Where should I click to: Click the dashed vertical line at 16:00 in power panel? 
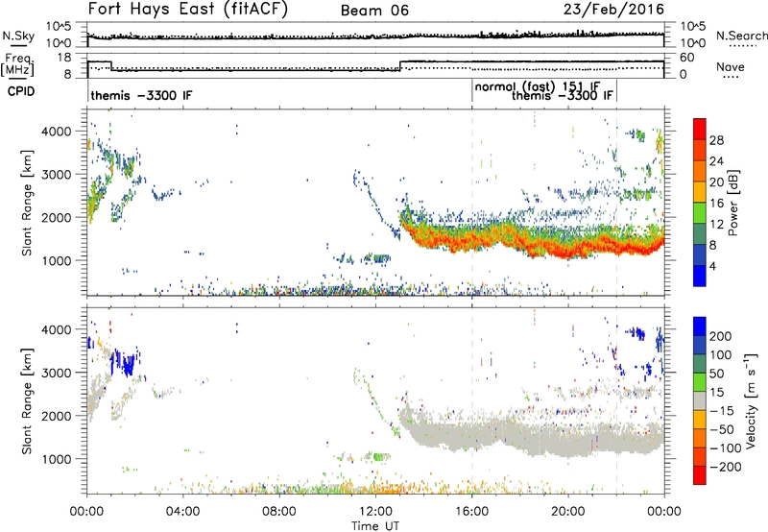pyautogui.click(x=472, y=203)
